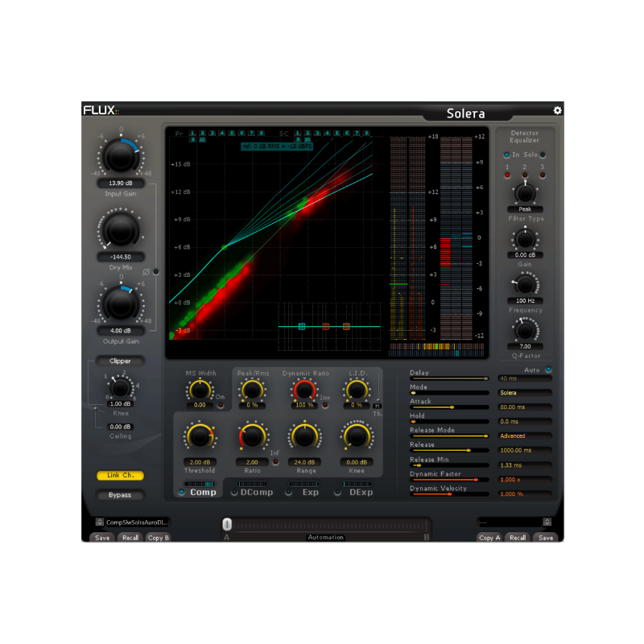Click the Clipper Knee knob
This screenshot has width=644, height=644.
tap(120, 387)
